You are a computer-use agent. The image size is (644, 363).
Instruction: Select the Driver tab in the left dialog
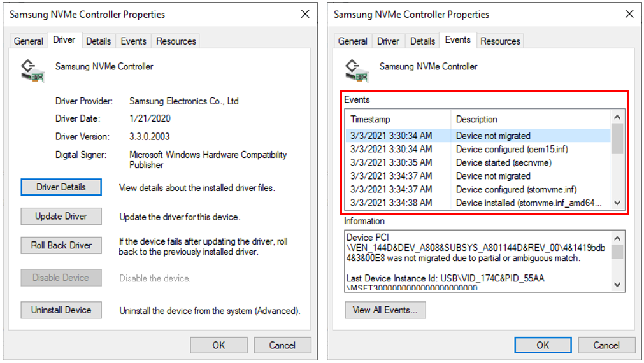pyautogui.click(x=64, y=40)
